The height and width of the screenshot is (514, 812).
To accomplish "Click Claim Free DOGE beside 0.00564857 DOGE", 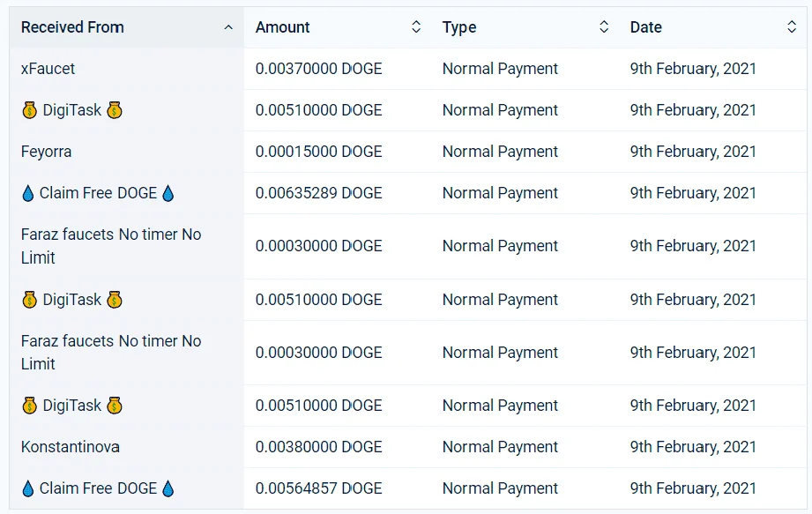I will pos(98,488).
